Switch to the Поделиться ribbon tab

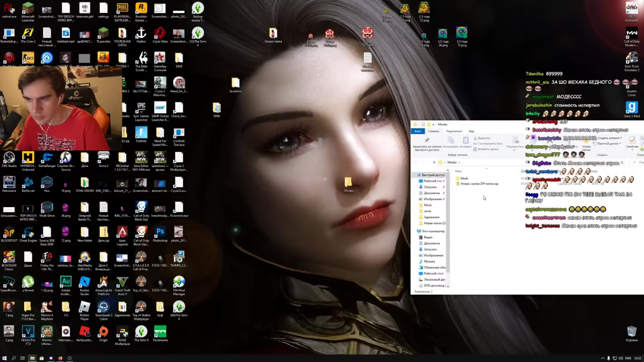pos(454,131)
